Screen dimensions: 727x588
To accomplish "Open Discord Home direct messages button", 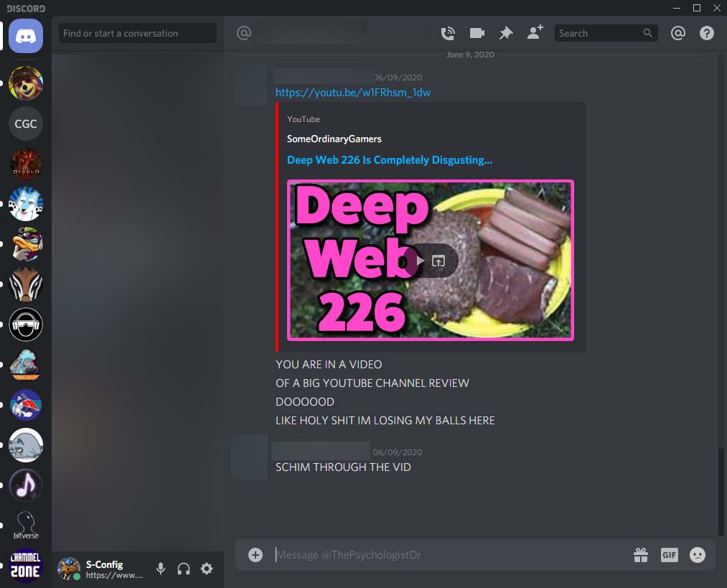I will pyautogui.click(x=26, y=36).
